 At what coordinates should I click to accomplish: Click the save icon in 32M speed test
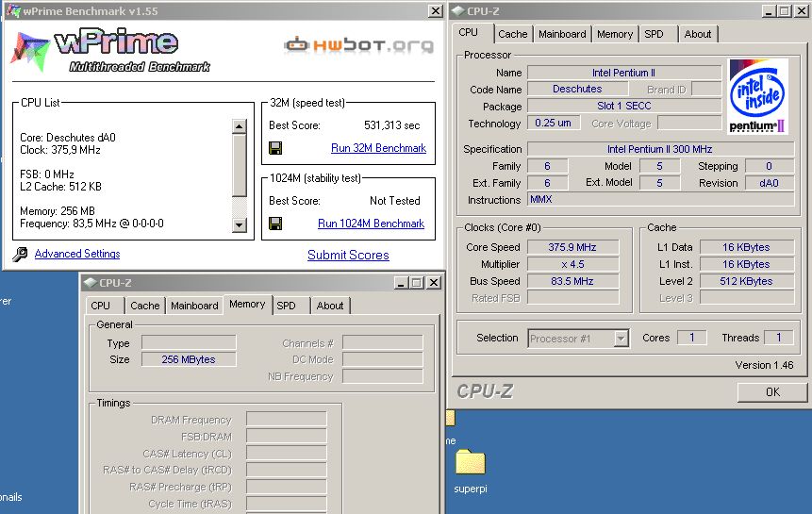pos(275,149)
